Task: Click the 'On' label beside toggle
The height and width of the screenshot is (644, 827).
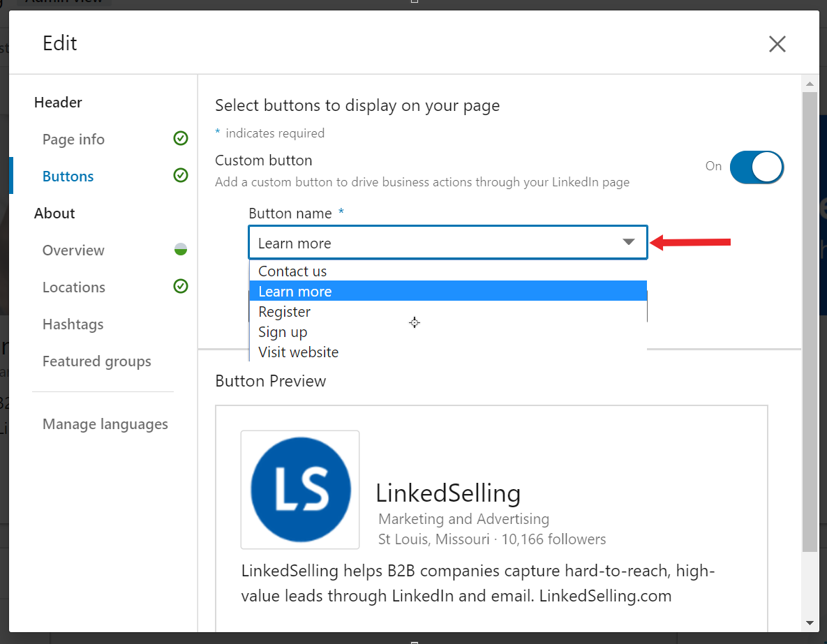Action: (x=713, y=166)
